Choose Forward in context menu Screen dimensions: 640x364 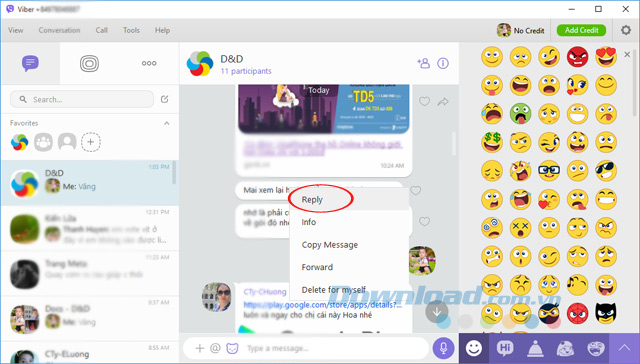click(x=349, y=267)
